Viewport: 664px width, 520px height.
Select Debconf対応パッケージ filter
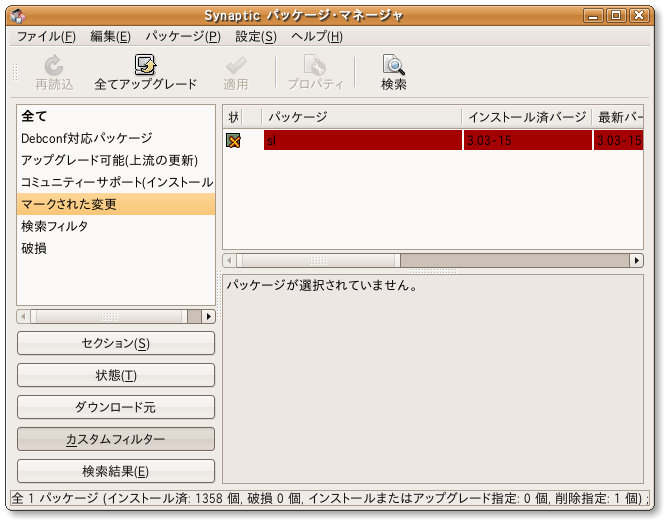coord(116,138)
